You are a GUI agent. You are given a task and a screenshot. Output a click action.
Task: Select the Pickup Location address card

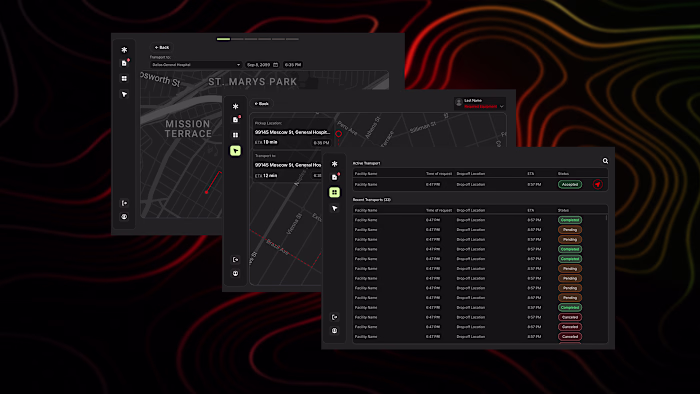tap(293, 133)
